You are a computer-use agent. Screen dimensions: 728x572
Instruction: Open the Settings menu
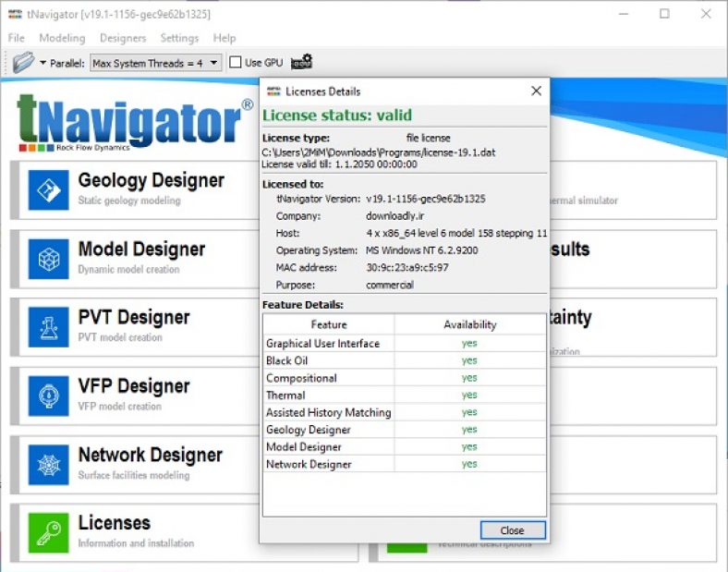point(179,38)
